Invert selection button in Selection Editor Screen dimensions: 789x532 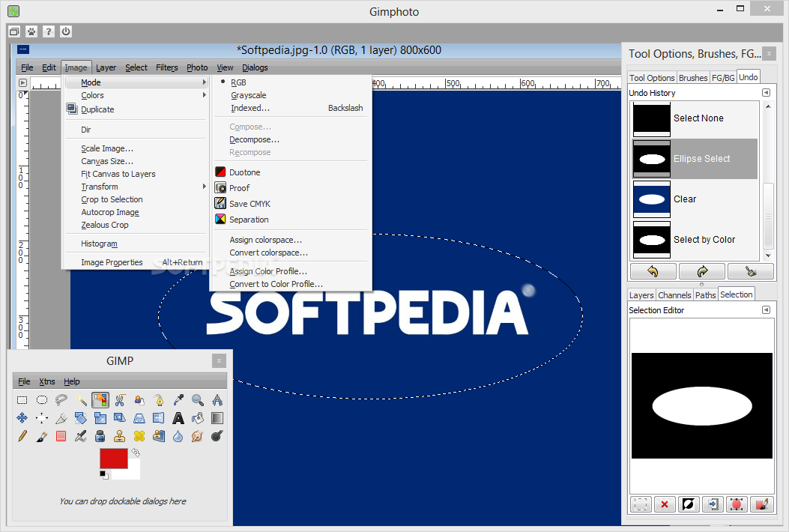689,504
